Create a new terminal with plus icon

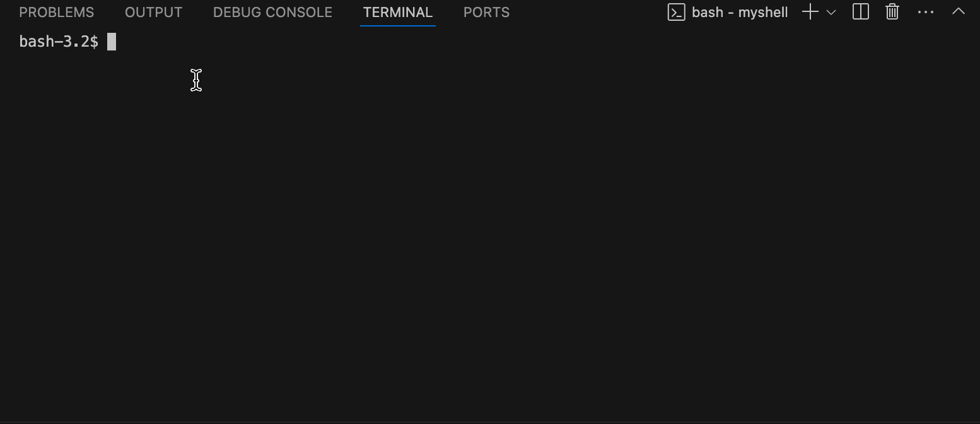[810, 12]
